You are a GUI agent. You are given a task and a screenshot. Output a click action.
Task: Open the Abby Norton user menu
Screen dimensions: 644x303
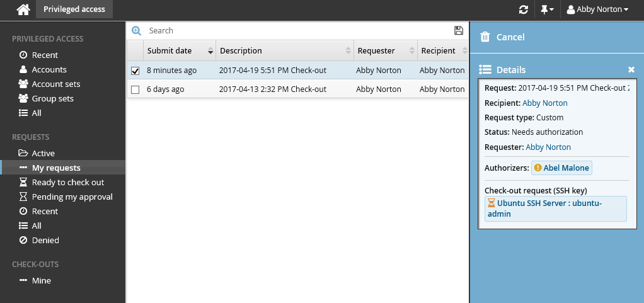pyautogui.click(x=597, y=9)
